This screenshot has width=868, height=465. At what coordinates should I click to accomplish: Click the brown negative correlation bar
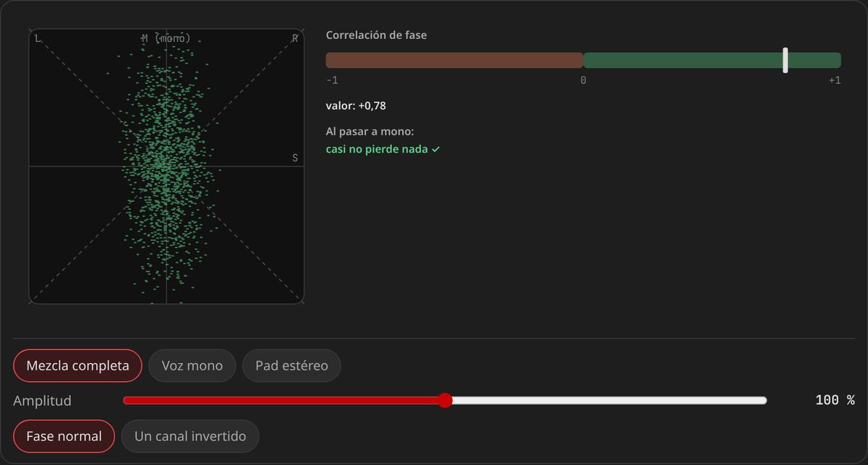(454, 60)
